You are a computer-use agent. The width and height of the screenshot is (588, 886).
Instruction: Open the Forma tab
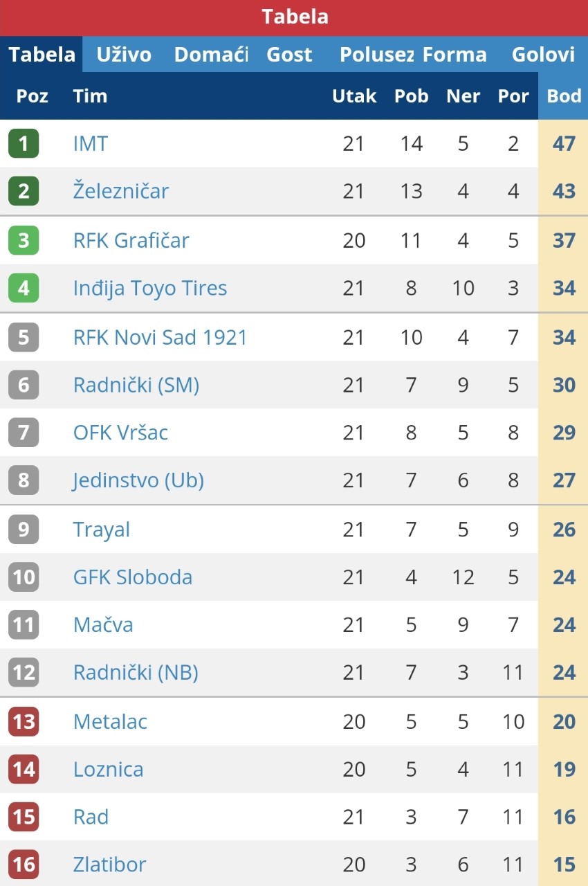454,55
